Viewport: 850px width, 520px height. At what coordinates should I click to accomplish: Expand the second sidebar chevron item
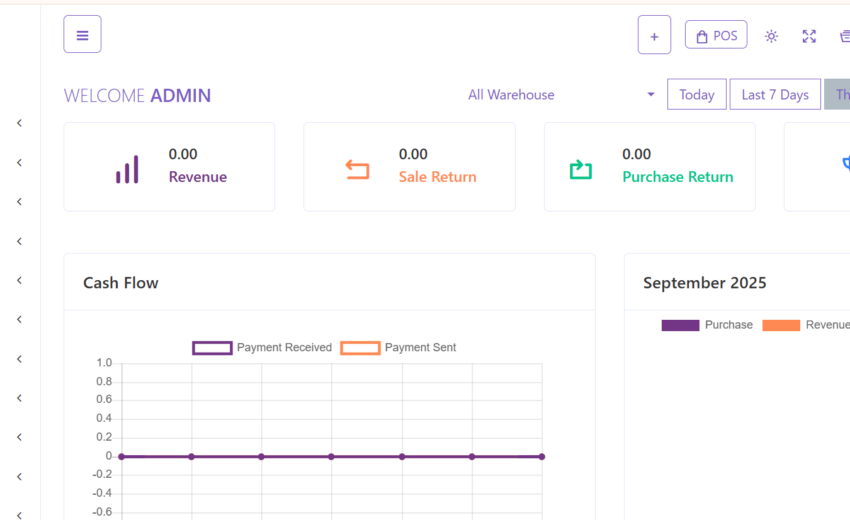[x=20, y=163]
